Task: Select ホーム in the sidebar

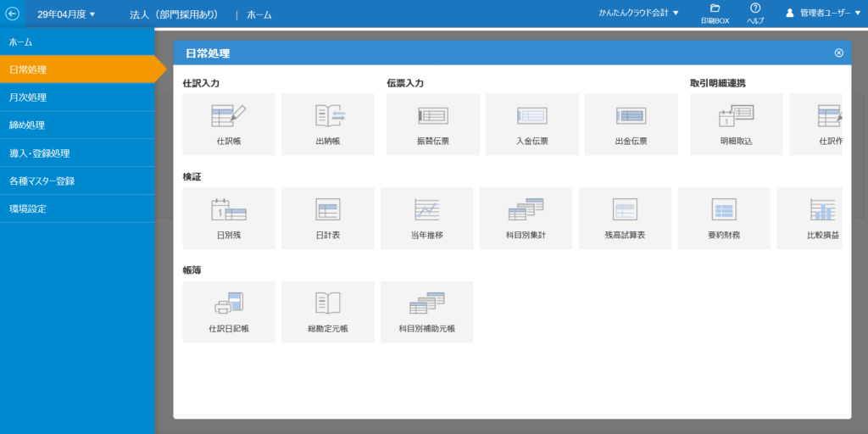Action: tap(77, 42)
